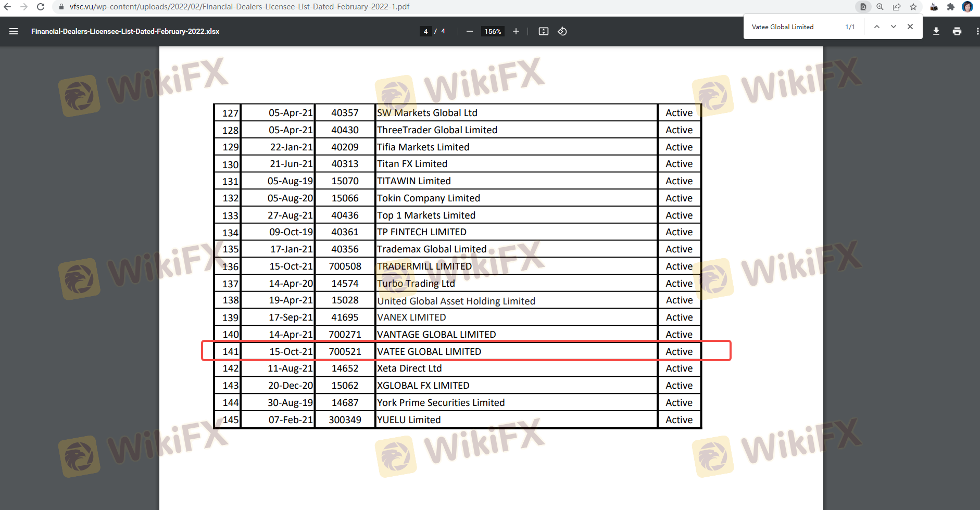
Task: Rotate the PDF counterclockwise
Action: pos(562,31)
